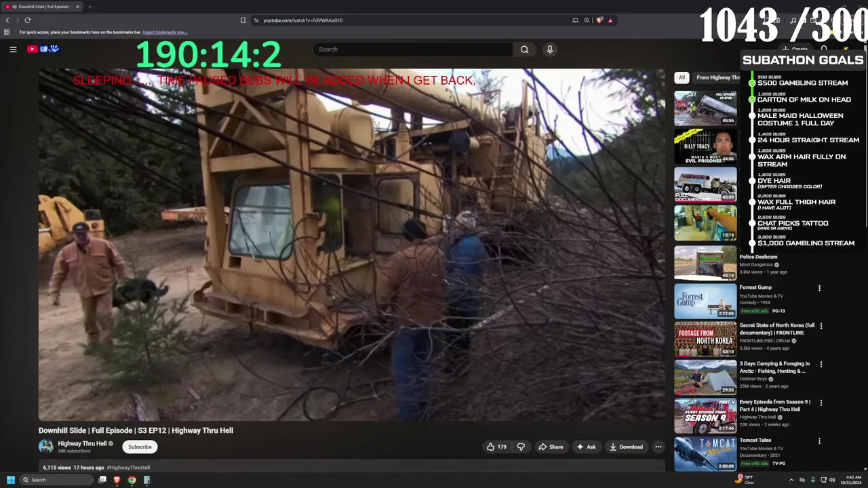Dislike the video with thumbs down
Image resolution: width=868 pixels, height=488 pixels.
521,447
